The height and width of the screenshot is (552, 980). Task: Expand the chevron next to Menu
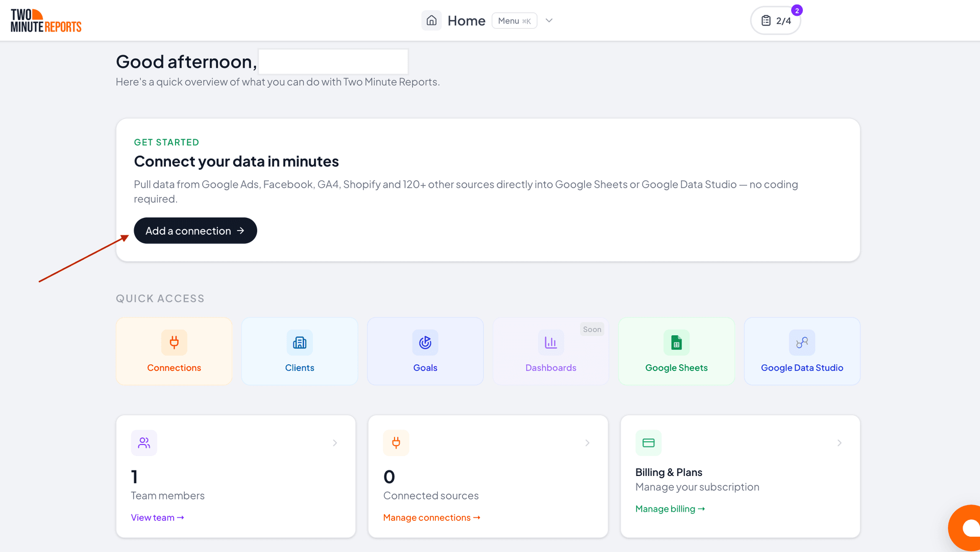(549, 20)
